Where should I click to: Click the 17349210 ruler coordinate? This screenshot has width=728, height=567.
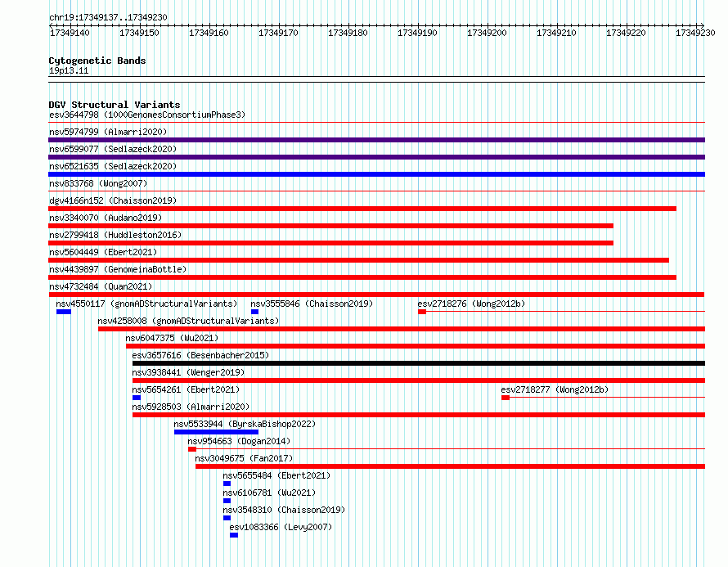556,33
